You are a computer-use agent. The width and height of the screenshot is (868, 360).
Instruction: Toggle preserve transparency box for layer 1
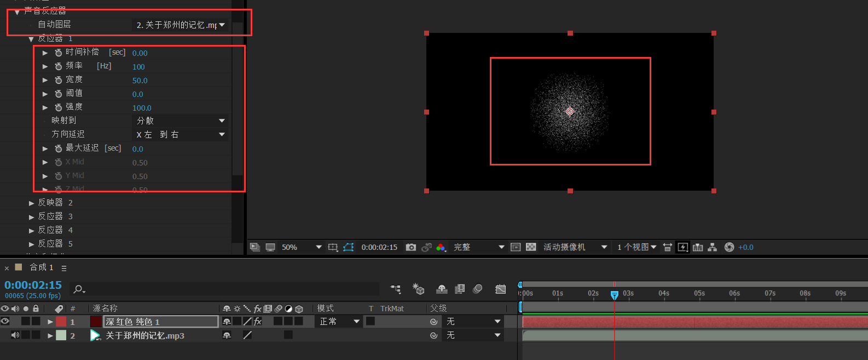pos(371,321)
